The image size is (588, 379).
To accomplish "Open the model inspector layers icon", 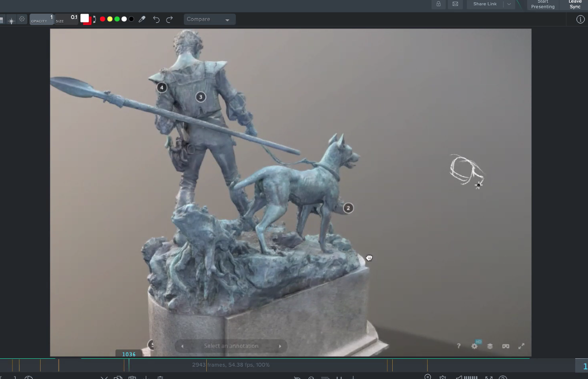I will pos(490,346).
